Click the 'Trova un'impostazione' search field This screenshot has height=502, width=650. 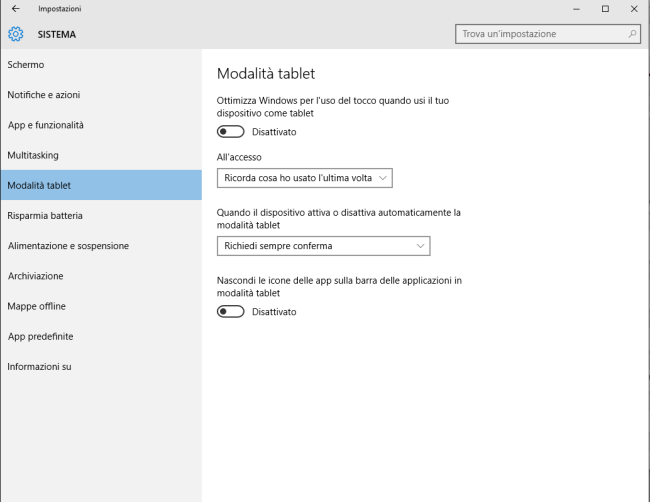(540, 34)
